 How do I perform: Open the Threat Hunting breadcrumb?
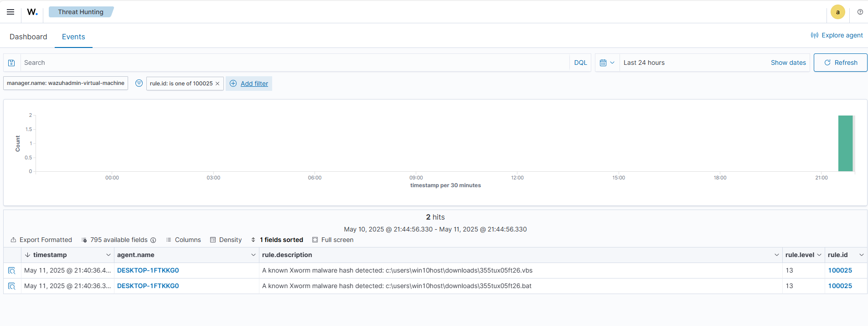81,12
